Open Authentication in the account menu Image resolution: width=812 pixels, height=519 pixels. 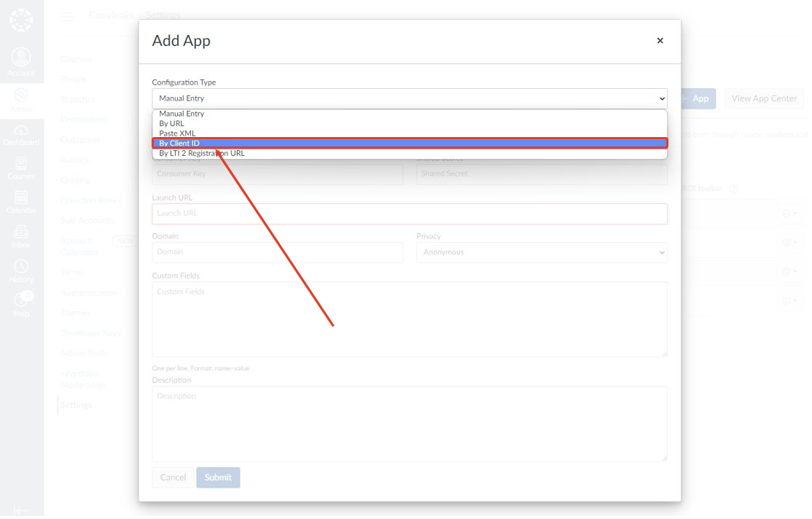pyautogui.click(x=90, y=293)
